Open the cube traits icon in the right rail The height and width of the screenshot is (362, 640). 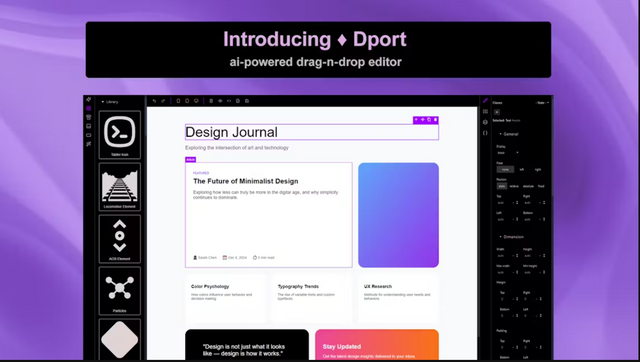(x=485, y=122)
